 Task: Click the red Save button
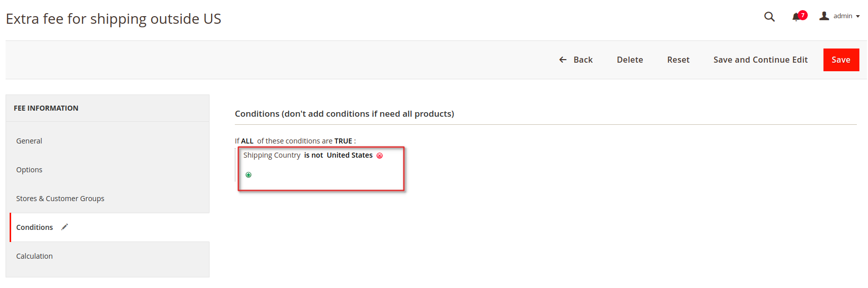(841, 60)
